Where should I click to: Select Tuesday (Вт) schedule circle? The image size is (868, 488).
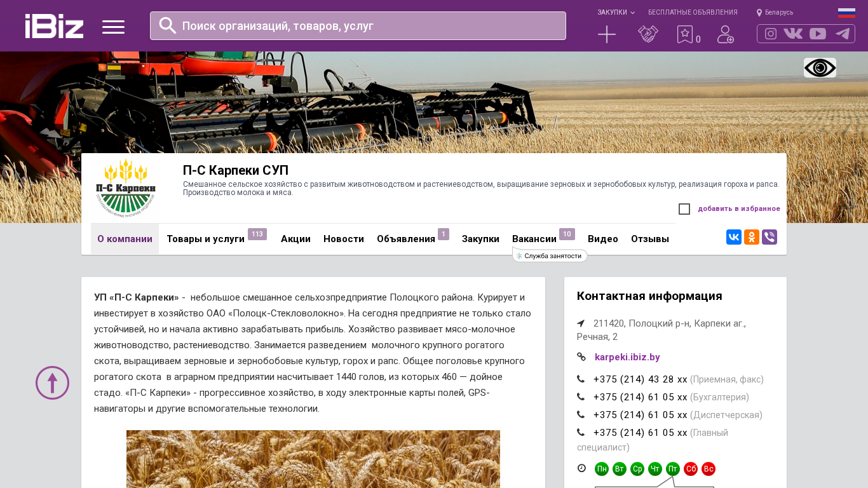[x=620, y=469]
